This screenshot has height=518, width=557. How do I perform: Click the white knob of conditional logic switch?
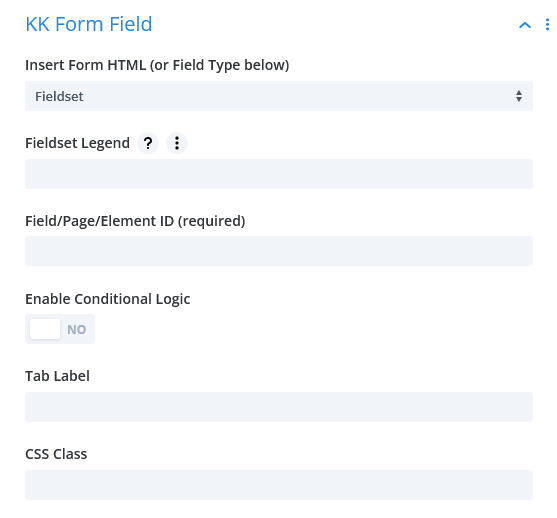pyautogui.click(x=45, y=329)
